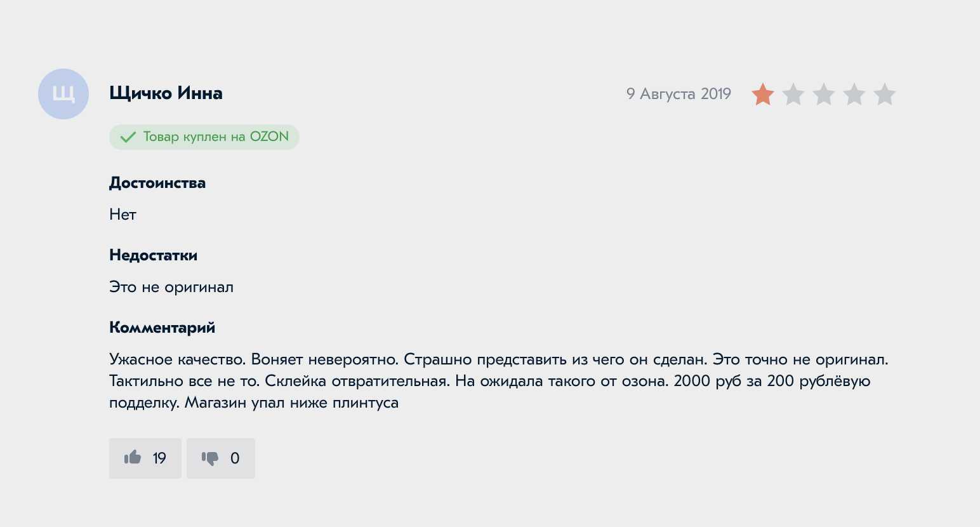Screen dimensions: 980x527
Task: Click the "Товар куплен на OZON" badge text
Action: click(x=216, y=137)
